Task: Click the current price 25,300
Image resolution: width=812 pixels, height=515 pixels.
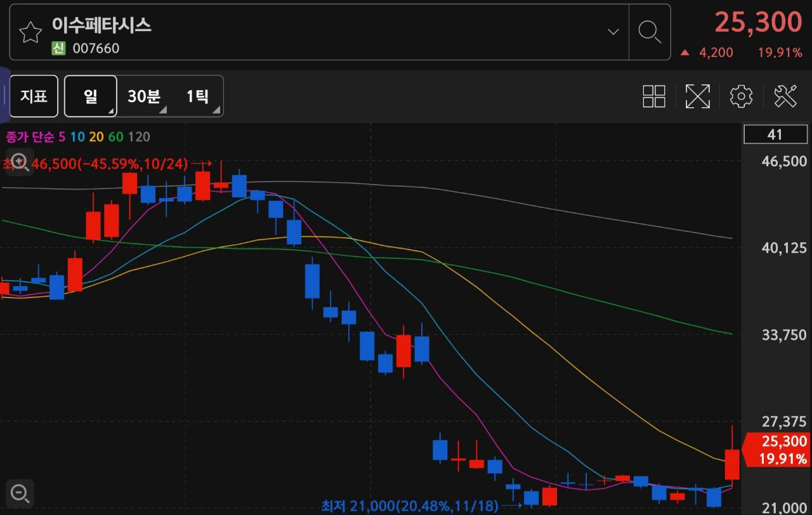Action: pyautogui.click(x=758, y=22)
